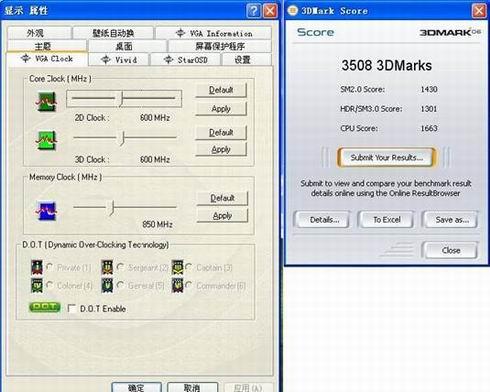Click the 取消 button

click(192, 387)
